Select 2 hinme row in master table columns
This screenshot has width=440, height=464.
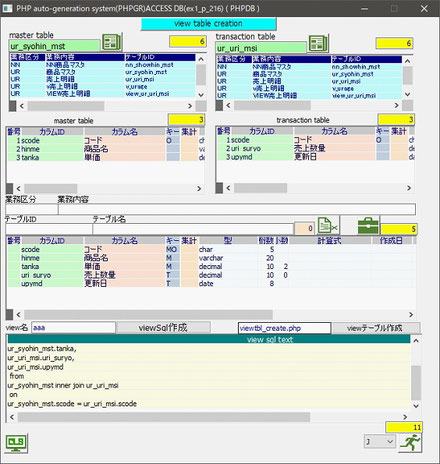[106, 149]
